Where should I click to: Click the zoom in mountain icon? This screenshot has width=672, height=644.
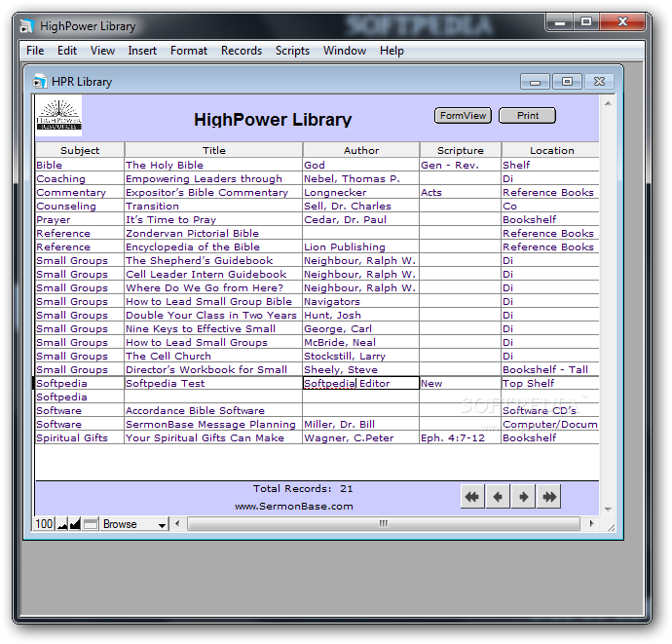coord(75,524)
